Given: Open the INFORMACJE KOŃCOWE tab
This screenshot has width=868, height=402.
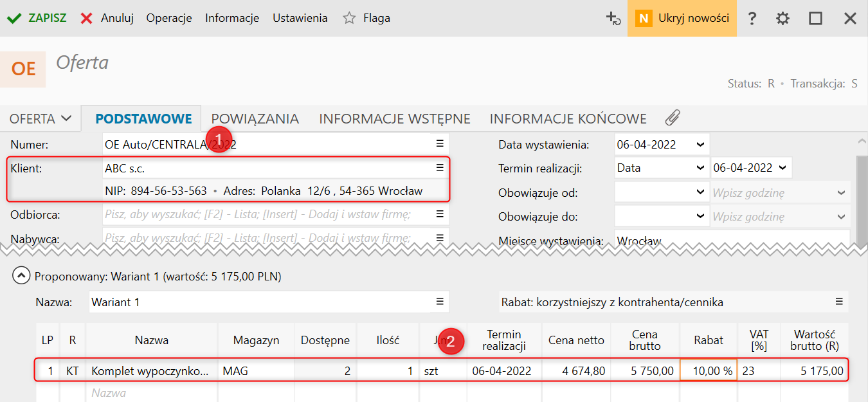Looking at the screenshot, I should coord(568,118).
